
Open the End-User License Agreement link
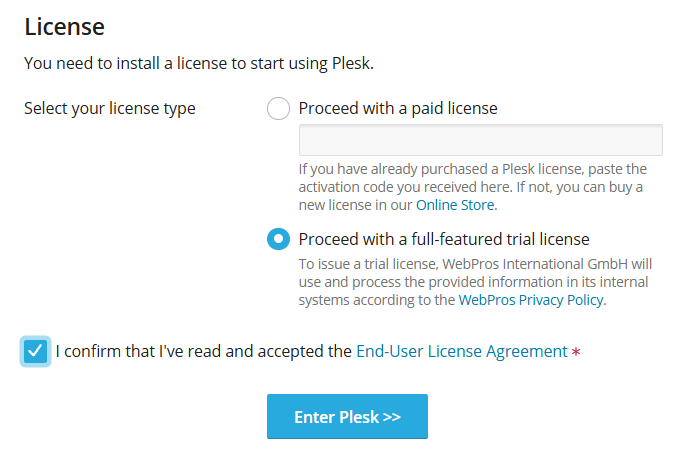[462, 351]
